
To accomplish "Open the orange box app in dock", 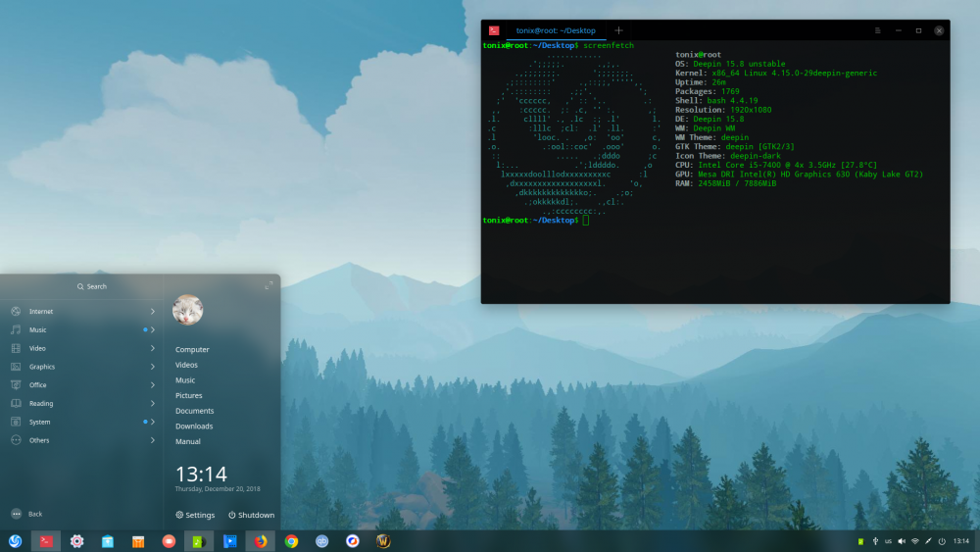I will click(138, 541).
